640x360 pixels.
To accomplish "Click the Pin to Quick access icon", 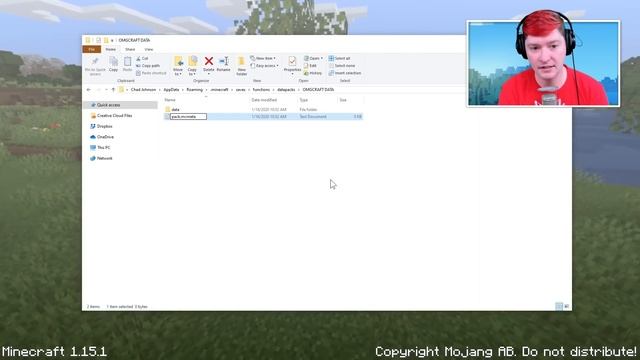I will coord(95,61).
